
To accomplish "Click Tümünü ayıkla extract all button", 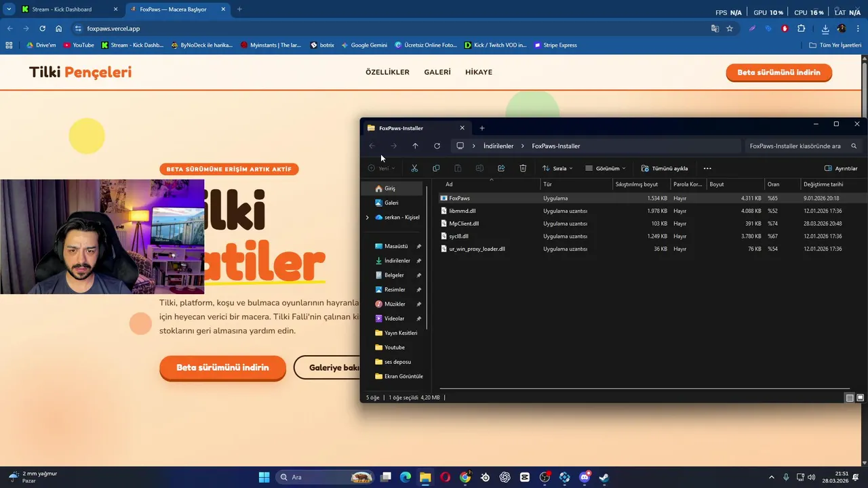I will [x=665, y=168].
